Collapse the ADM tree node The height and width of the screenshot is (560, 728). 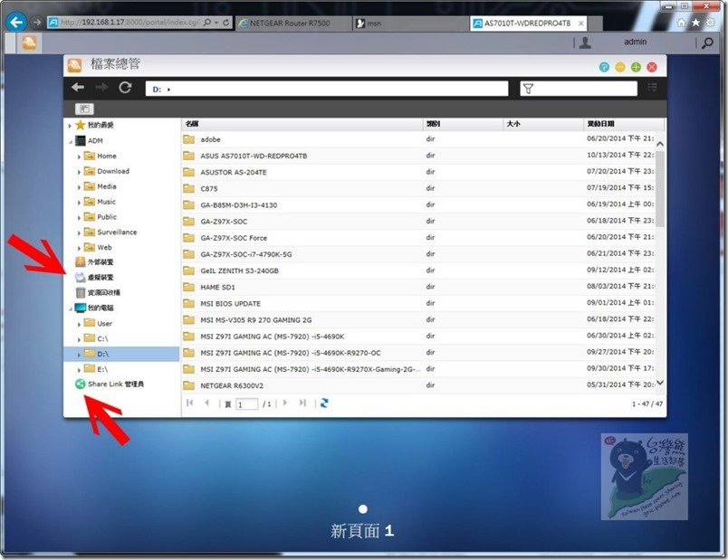tap(70, 141)
